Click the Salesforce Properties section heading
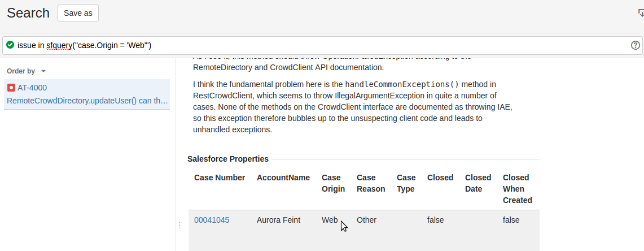The width and height of the screenshot is (644, 251). (228, 159)
